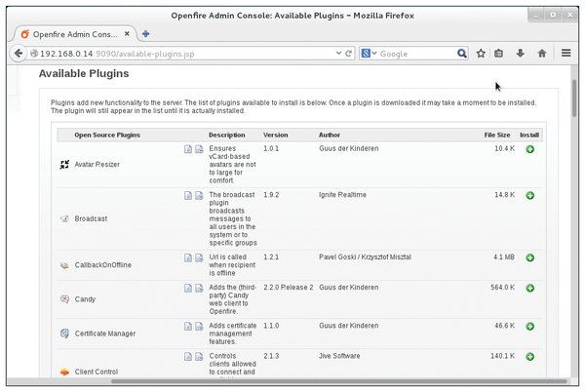
Task: Open Candy changelog document icon
Action: (x=199, y=288)
